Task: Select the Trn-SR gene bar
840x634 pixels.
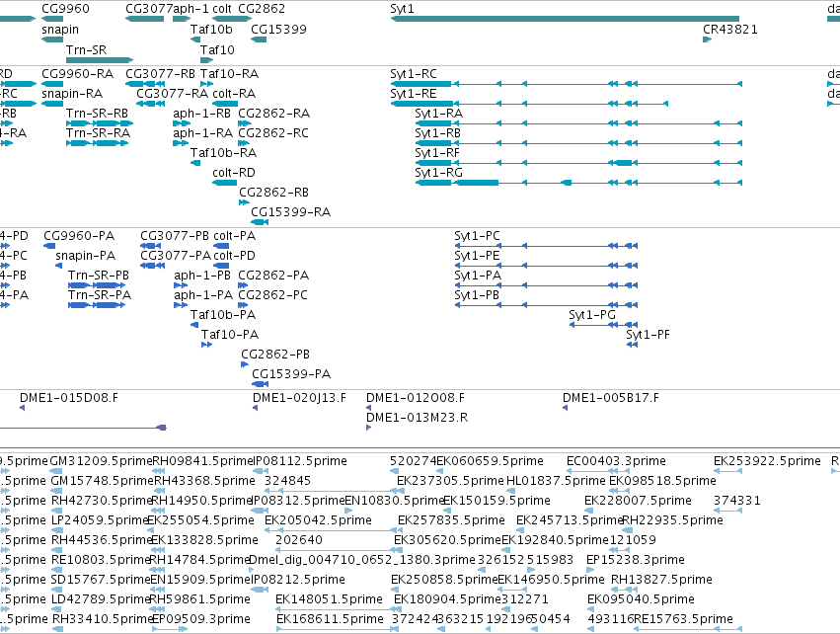Action: click(100, 60)
